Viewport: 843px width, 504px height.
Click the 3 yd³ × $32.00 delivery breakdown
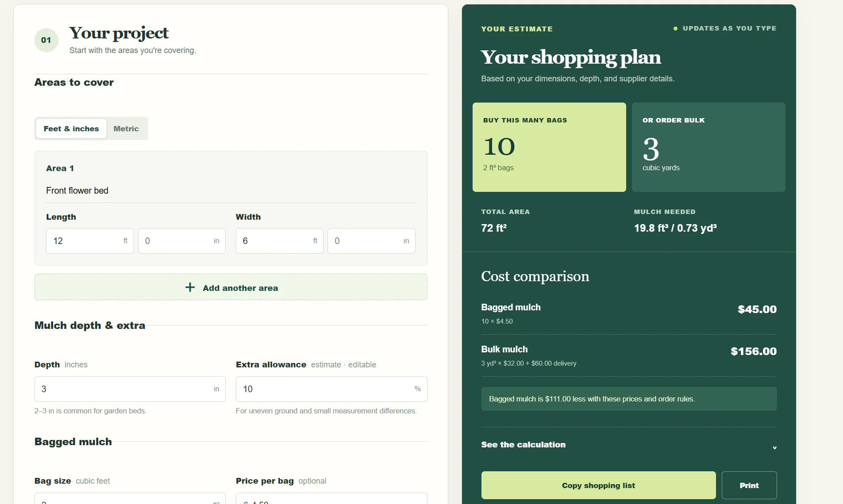point(529,363)
